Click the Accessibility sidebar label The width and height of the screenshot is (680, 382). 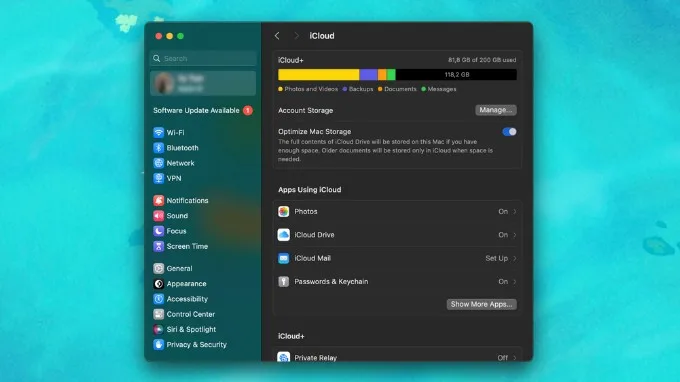point(187,299)
